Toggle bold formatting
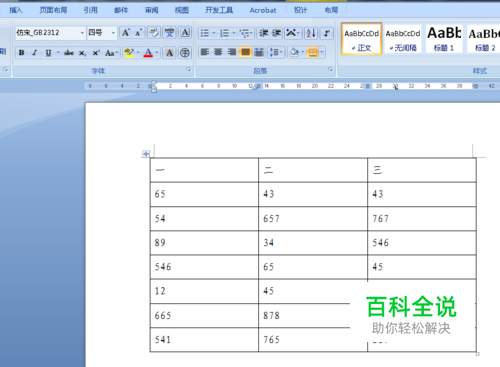This screenshot has height=367, width=500. click(x=22, y=53)
